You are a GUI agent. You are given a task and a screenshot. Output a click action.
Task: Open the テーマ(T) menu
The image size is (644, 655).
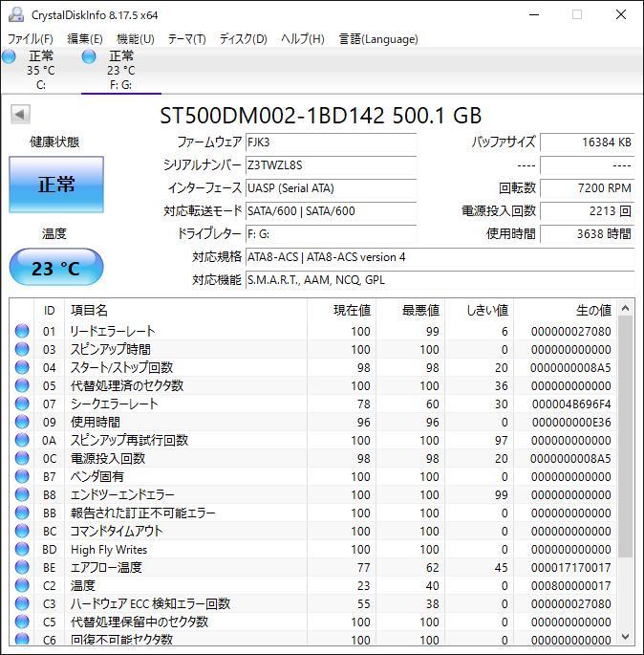click(186, 39)
